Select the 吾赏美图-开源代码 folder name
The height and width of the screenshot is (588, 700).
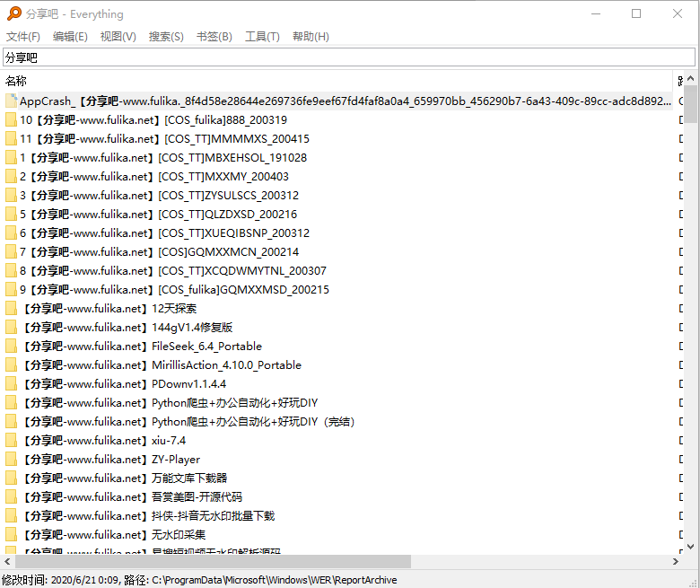click(x=133, y=497)
